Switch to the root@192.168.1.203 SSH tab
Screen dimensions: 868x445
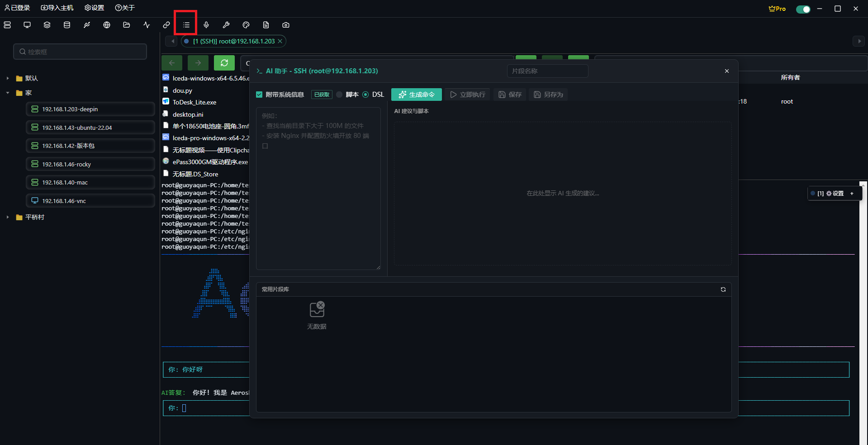pos(234,41)
